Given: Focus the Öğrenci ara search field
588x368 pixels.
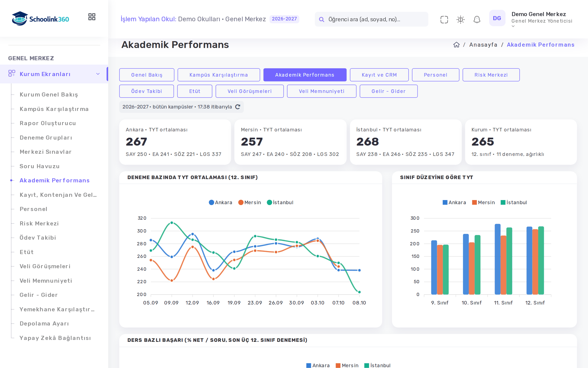Looking at the screenshot, I should [372, 19].
